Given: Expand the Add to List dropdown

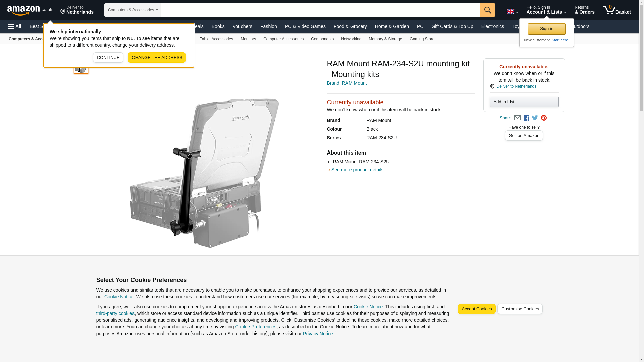Looking at the screenshot, I should click(524, 102).
